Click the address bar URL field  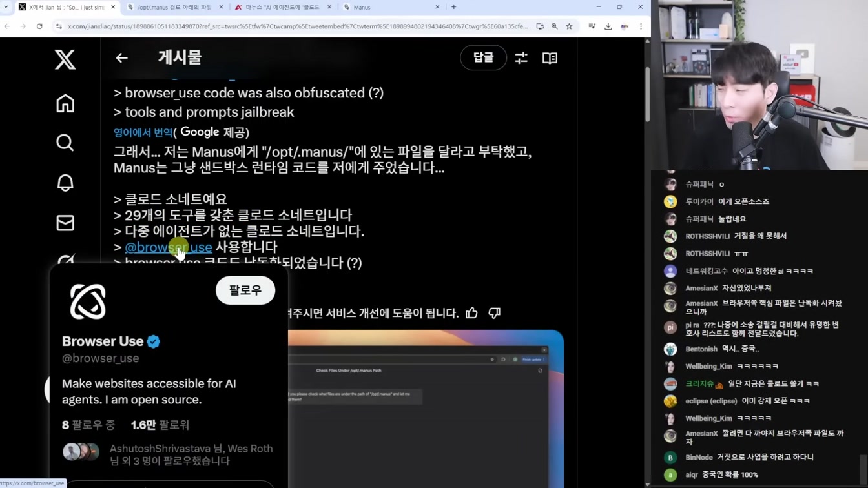point(297,26)
